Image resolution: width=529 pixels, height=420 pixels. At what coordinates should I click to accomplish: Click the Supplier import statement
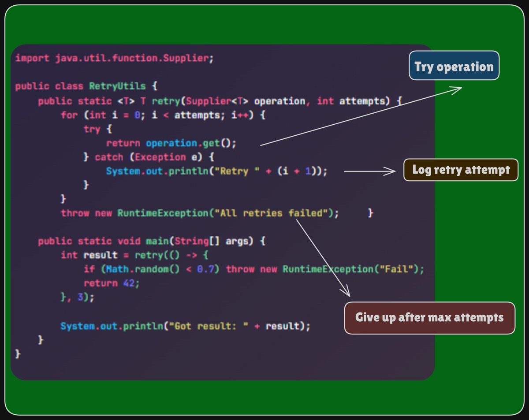coord(115,58)
